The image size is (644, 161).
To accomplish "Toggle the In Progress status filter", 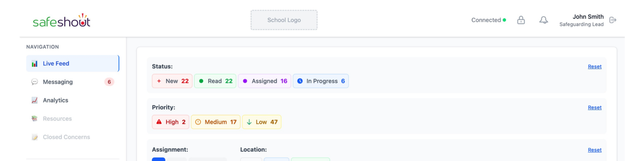I will click(321, 81).
